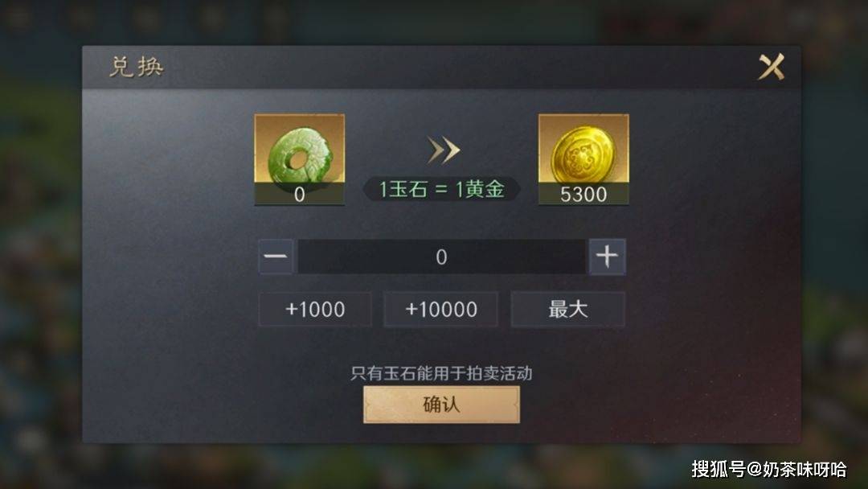Click the dark header bar beside 兑换
Screen dimensions: 868x489
pos(443,67)
